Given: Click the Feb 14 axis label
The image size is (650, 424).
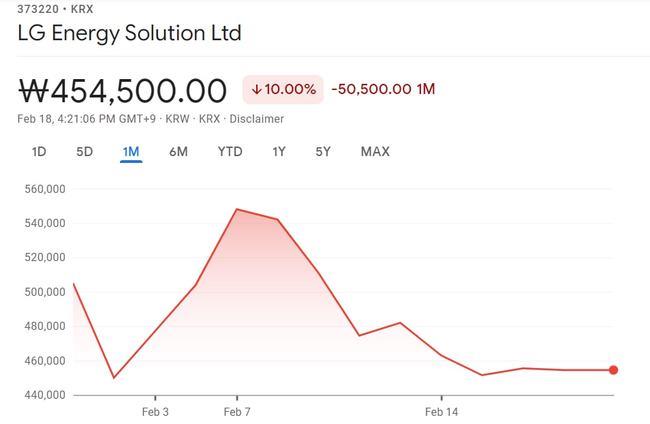Looking at the screenshot, I should point(441,412).
